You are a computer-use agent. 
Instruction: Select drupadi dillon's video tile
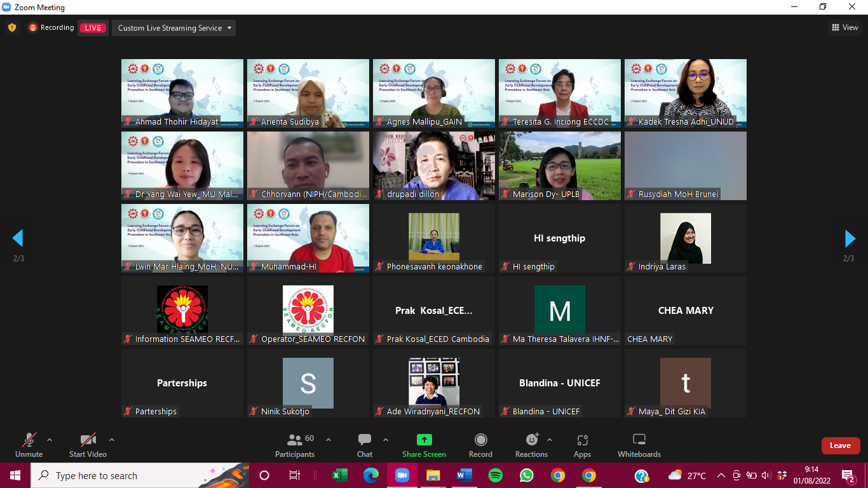pyautogui.click(x=434, y=165)
